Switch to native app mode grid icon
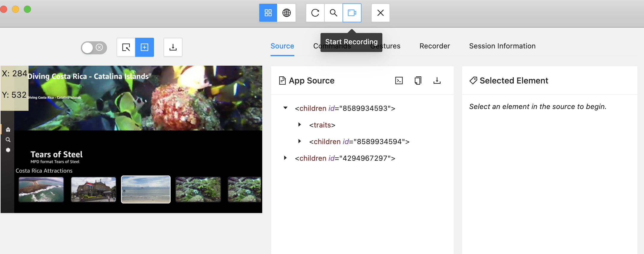The width and height of the screenshot is (644, 254). click(x=268, y=13)
